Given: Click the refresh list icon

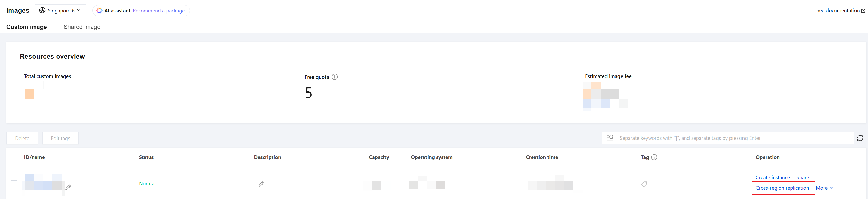Looking at the screenshot, I should coord(860,138).
